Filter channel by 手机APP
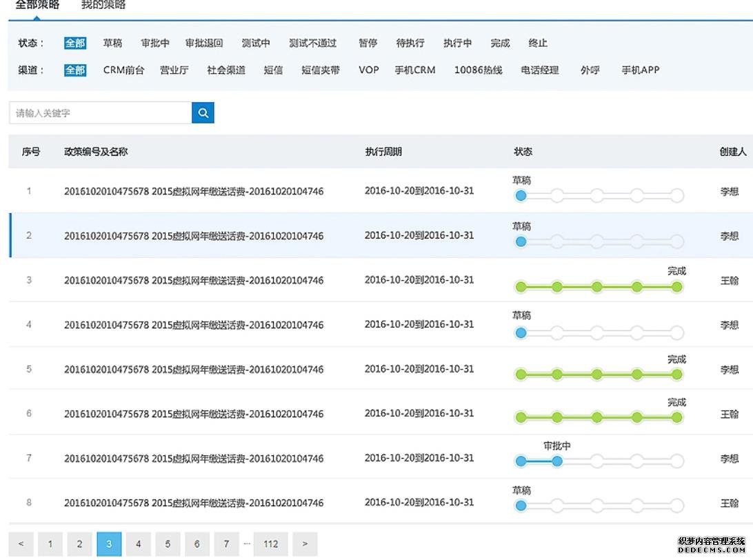 tap(640, 70)
